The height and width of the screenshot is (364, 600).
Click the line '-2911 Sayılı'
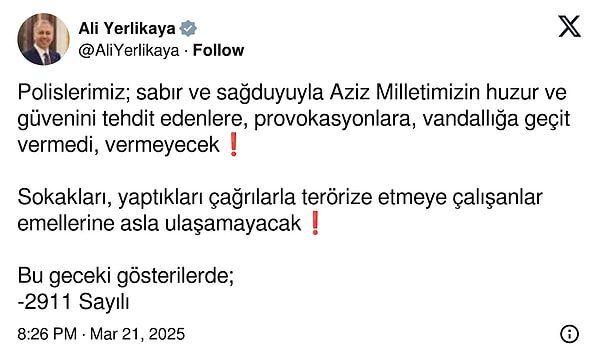coord(73,302)
